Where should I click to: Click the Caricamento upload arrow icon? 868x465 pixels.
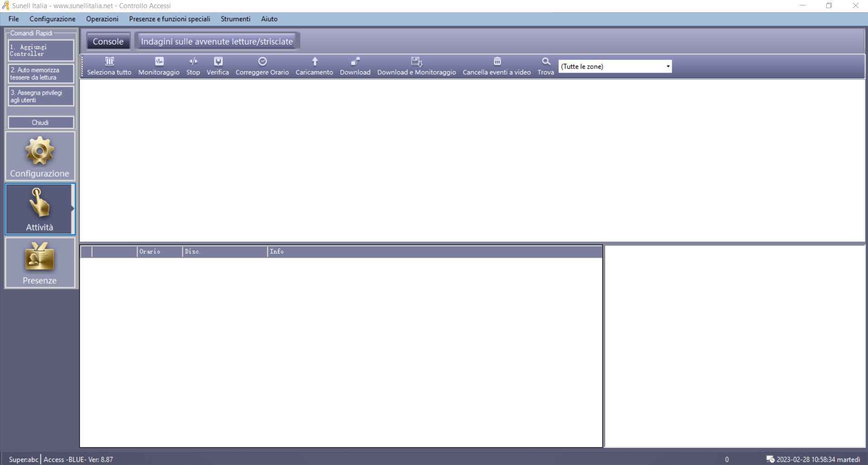[x=315, y=61]
